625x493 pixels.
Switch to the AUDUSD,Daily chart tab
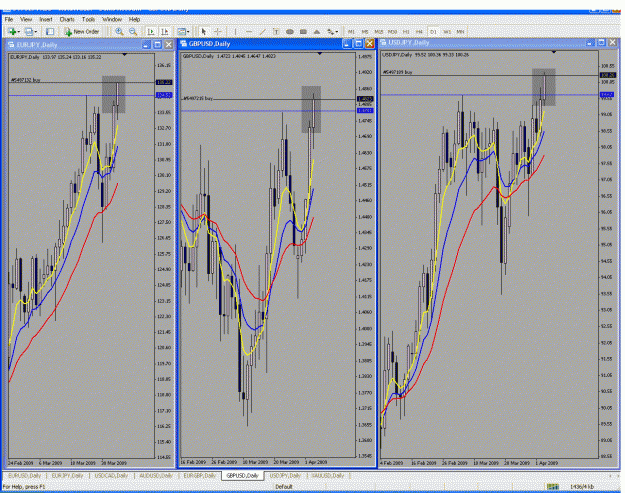click(x=156, y=475)
